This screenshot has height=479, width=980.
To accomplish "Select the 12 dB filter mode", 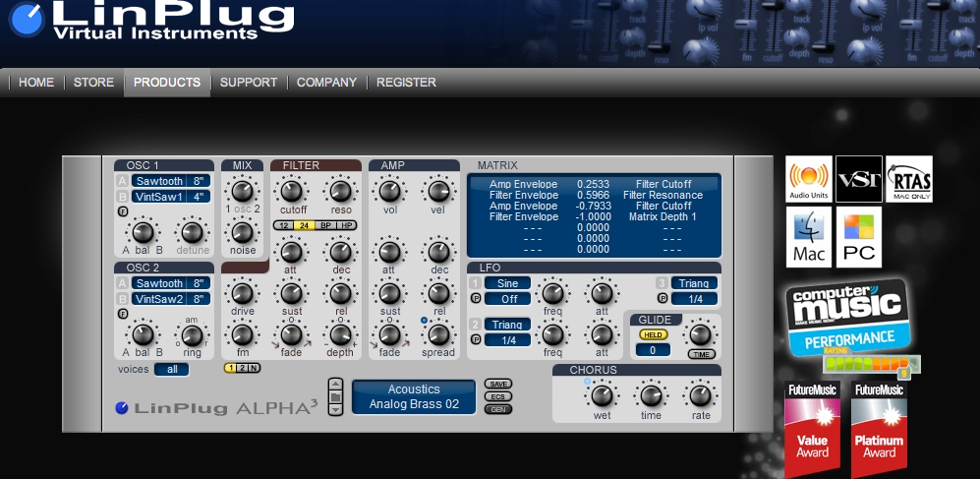I will [282, 225].
